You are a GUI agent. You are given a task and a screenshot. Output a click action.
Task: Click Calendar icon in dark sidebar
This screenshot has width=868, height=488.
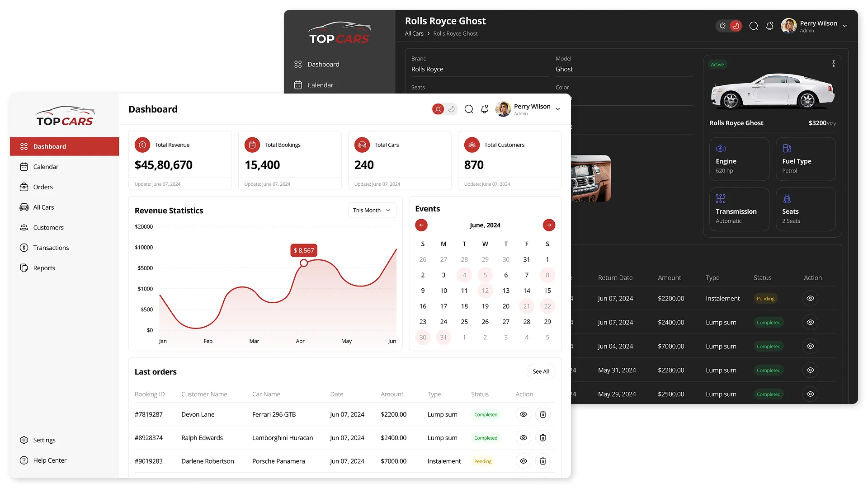(298, 85)
